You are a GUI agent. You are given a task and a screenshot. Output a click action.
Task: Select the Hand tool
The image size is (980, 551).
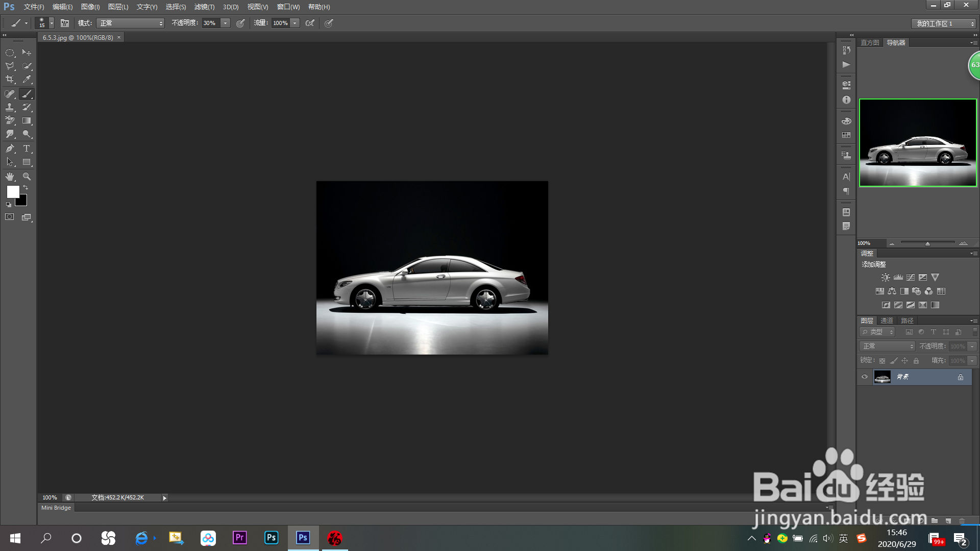[x=10, y=177]
